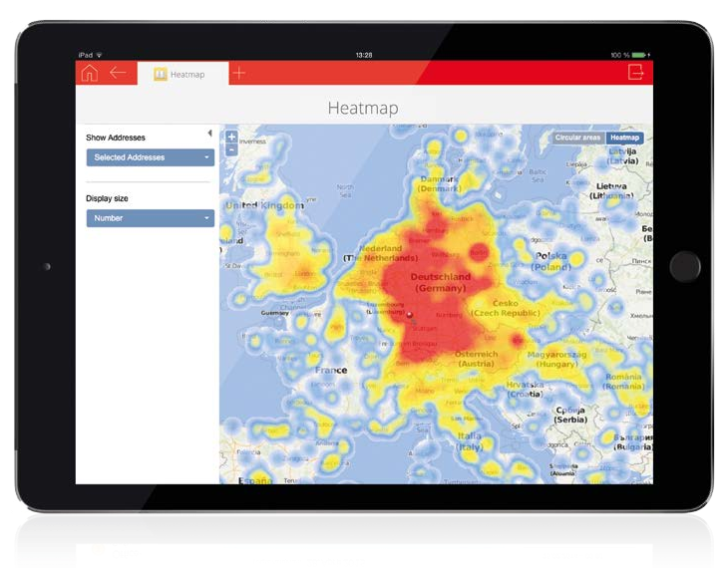Click the back arrow icon
The width and height of the screenshot is (728, 568).
click(119, 73)
